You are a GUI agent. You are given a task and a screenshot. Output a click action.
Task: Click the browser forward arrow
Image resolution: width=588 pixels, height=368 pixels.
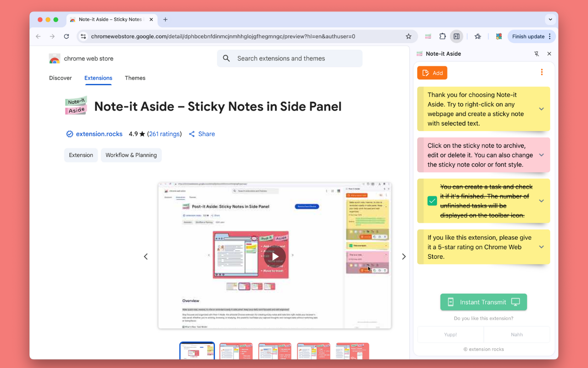[x=52, y=36]
